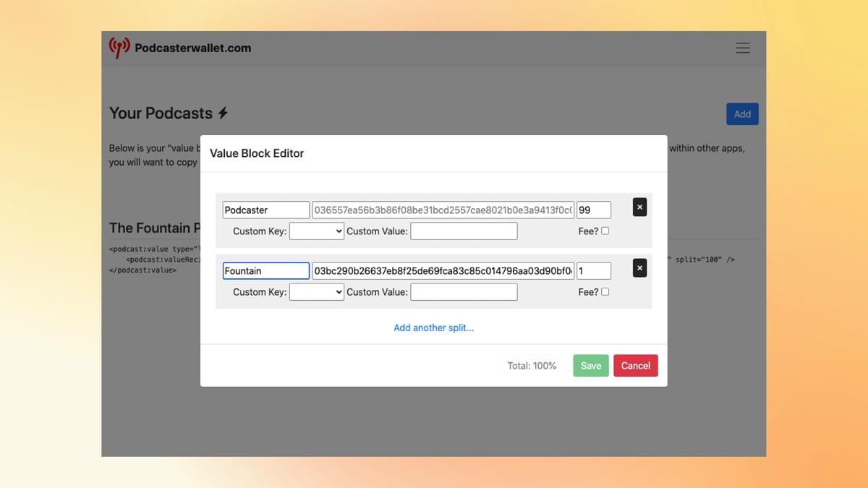This screenshot has width=868, height=488.
Task: Open the hamburger navigation menu
Action: pyautogui.click(x=743, y=48)
